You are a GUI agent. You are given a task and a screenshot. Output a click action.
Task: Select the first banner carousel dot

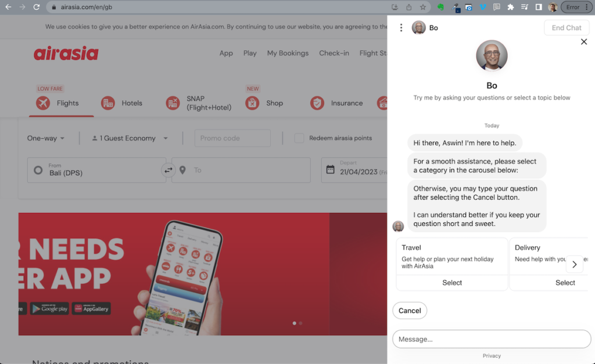pos(294,323)
